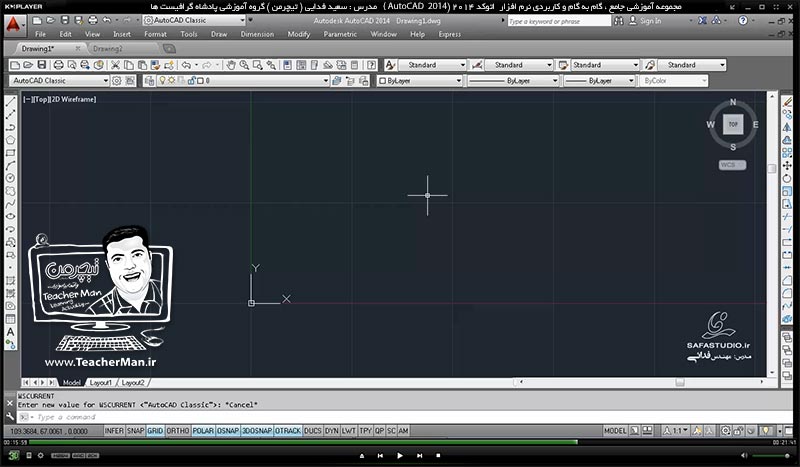Open the annotation scale 1:1 dropdown
Viewport: 800px width, 467px height.
(676, 431)
